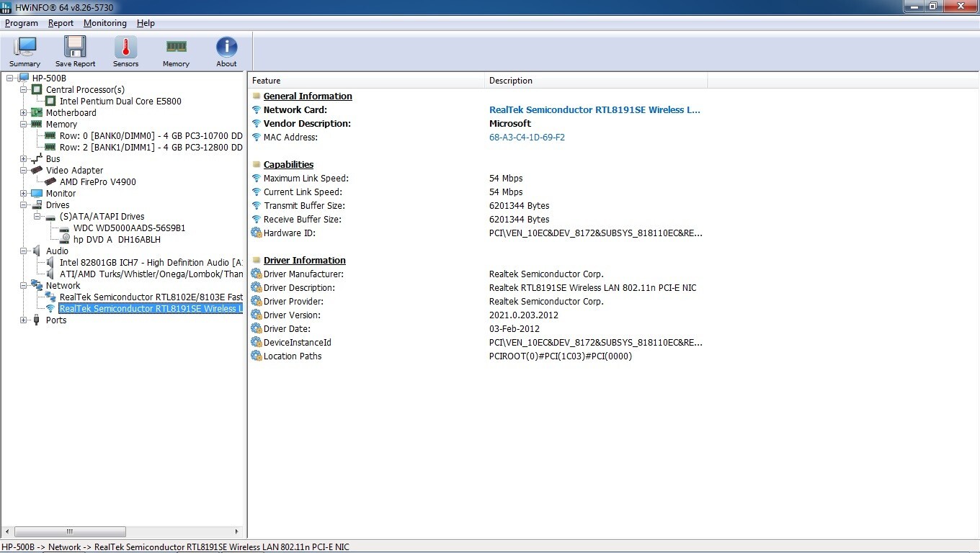Select Row: 2 BANK1/DIMM1 memory module

[151, 147]
